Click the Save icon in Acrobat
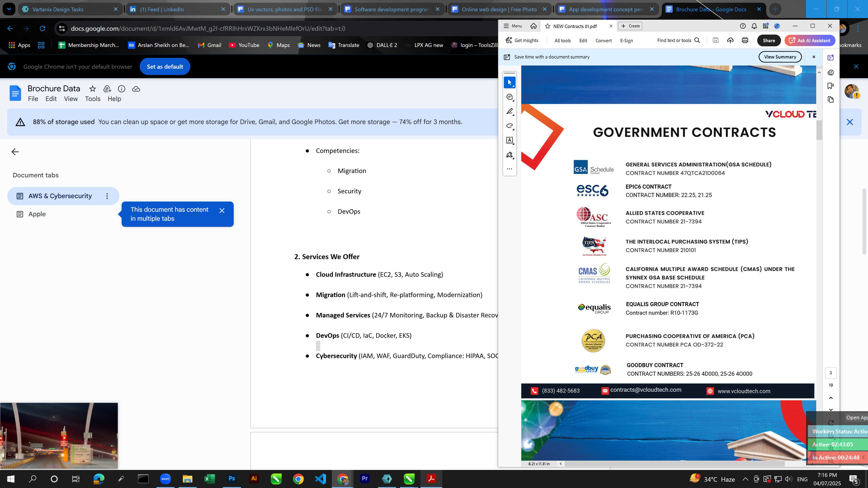 point(715,40)
